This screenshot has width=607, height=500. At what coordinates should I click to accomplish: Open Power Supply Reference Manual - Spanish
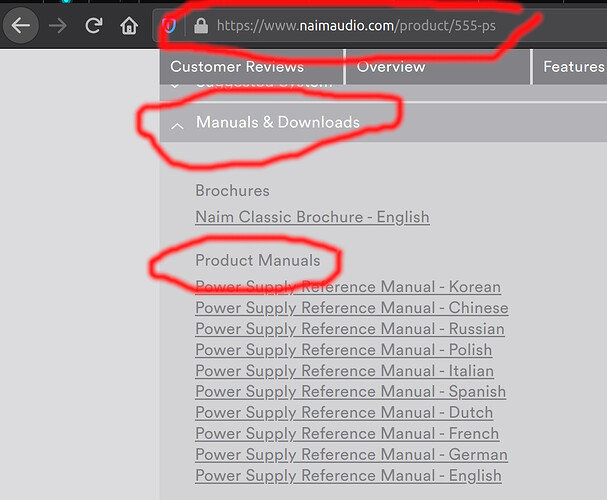point(350,391)
